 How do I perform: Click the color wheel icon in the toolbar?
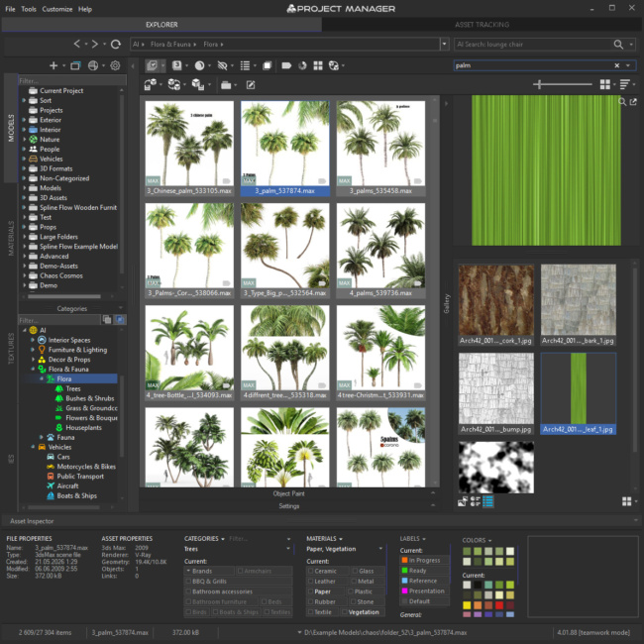pos(302,65)
